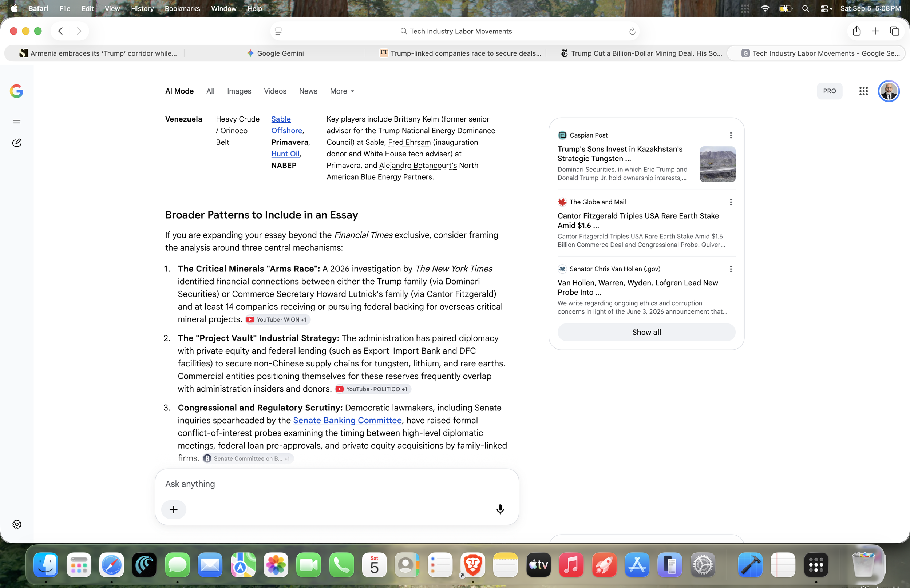Click the Safari share icon
This screenshot has width=910, height=588.
coord(856,31)
